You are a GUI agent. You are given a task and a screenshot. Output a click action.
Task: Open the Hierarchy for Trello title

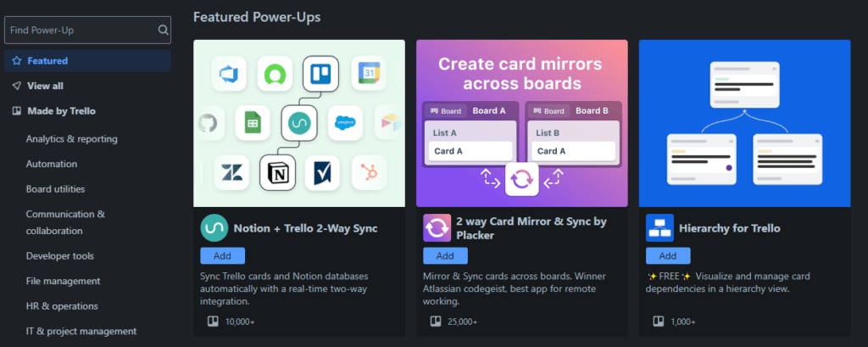[730, 228]
